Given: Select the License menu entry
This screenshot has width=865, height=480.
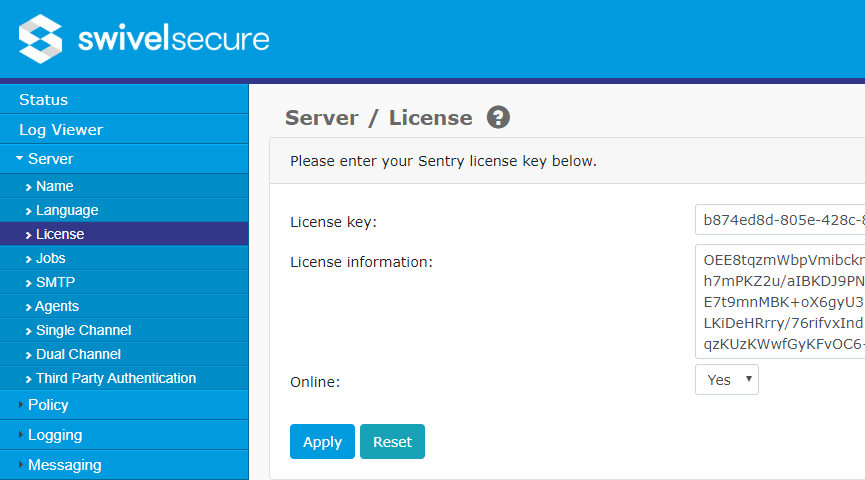Looking at the screenshot, I should point(124,234).
